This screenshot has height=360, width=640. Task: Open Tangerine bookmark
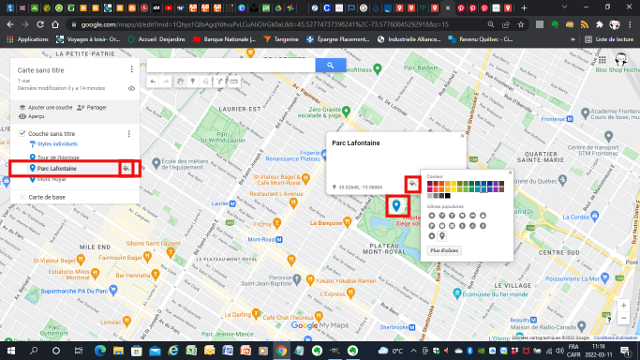pos(281,39)
